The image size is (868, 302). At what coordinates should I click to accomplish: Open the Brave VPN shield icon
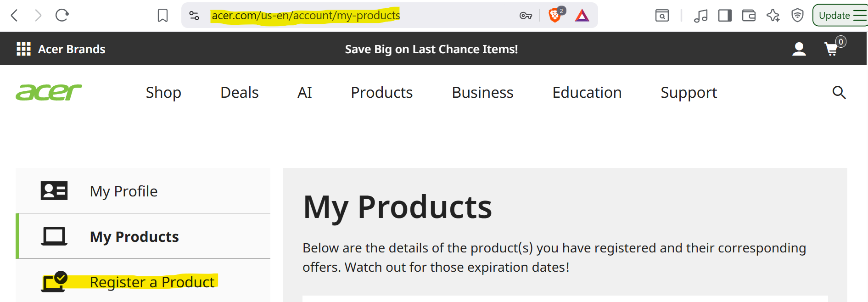797,16
